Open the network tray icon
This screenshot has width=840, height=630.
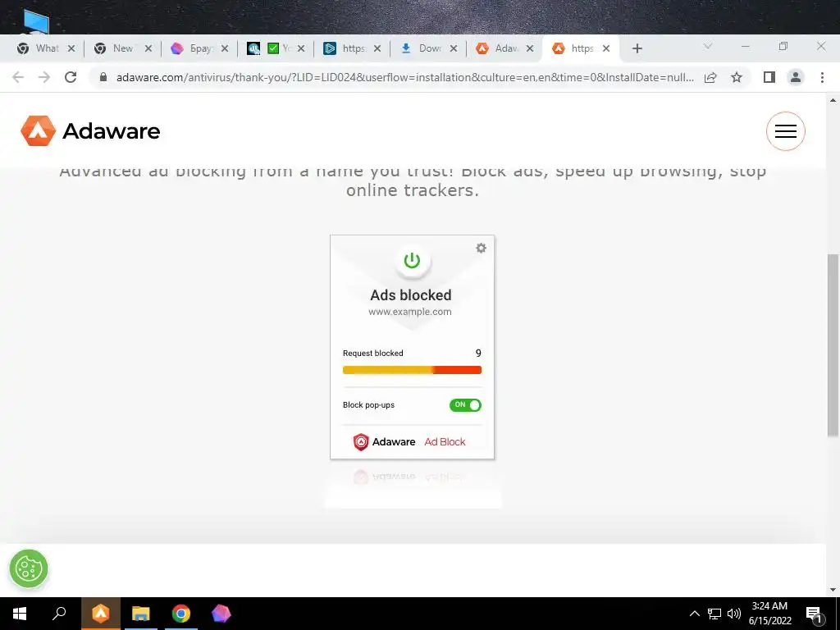pyautogui.click(x=714, y=614)
